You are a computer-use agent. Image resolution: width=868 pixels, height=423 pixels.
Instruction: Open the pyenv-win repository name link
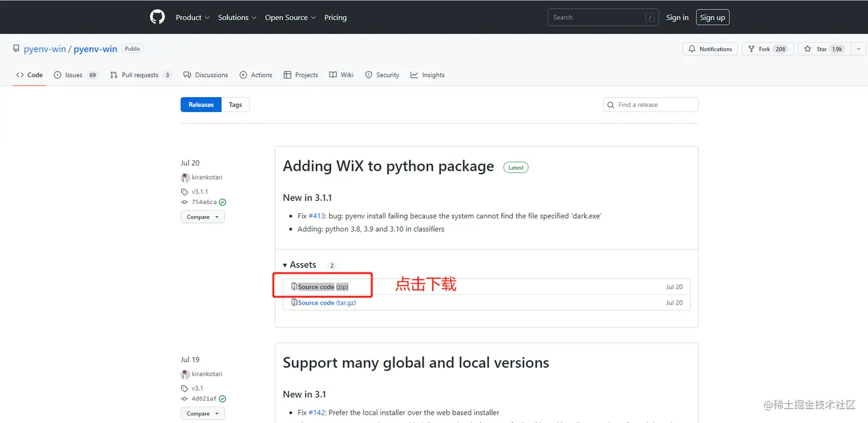[x=95, y=49]
